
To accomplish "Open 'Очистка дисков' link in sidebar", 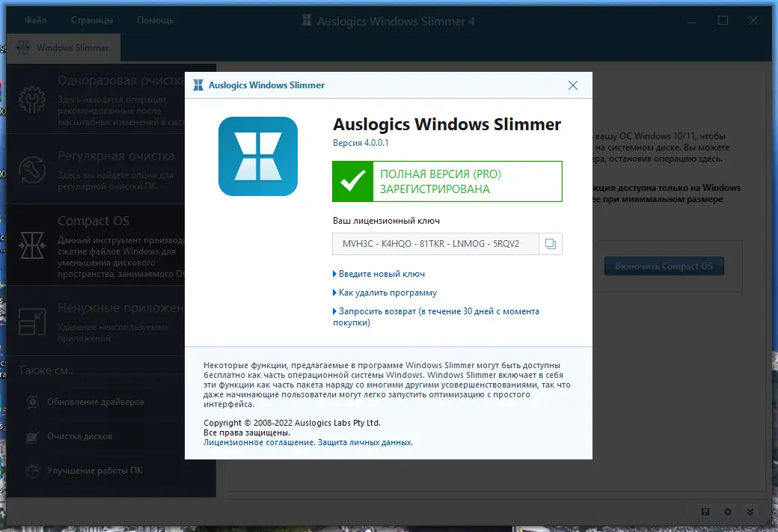I will click(79, 436).
